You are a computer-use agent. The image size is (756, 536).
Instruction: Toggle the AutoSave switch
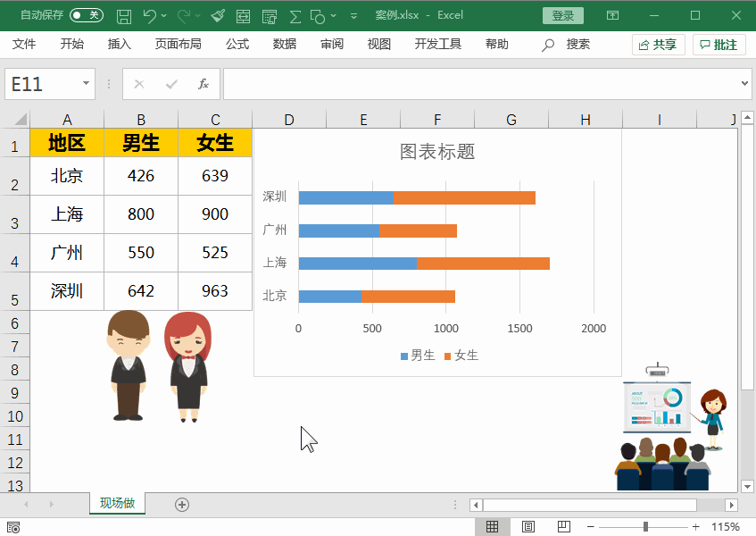point(87,15)
